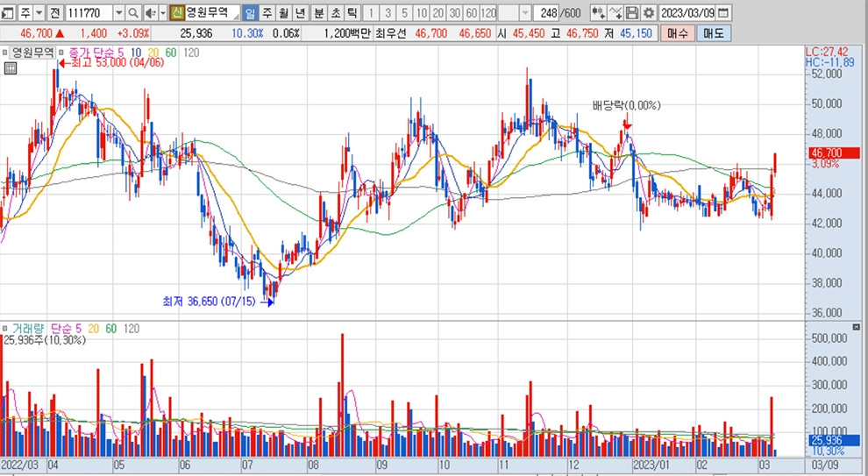This screenshot has width=868, height=476.
Task: Open chart settings gear icon
Action: (x=648, y=13)
